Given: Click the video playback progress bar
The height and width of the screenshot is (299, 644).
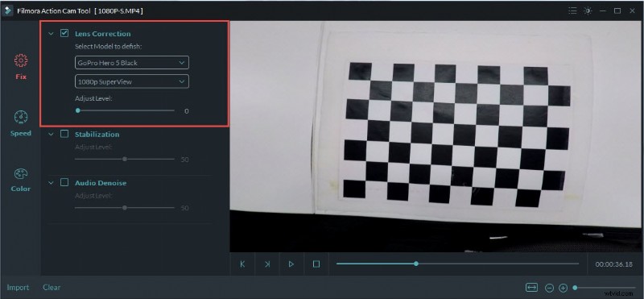Looking at the screenshot, I should [x=457, y=264].
